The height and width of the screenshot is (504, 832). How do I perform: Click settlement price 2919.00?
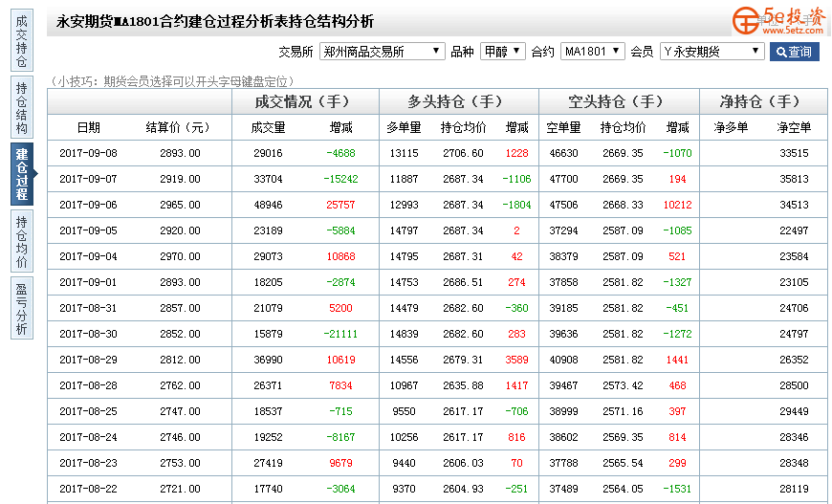(x=180, y=180)
